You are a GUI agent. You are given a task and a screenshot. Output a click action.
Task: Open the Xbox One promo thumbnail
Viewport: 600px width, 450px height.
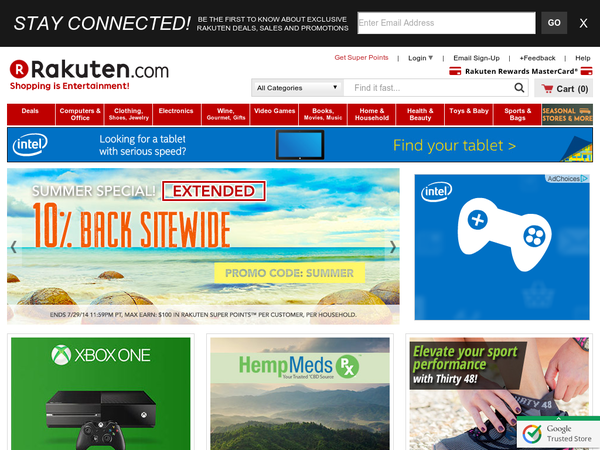coord(101,393)
